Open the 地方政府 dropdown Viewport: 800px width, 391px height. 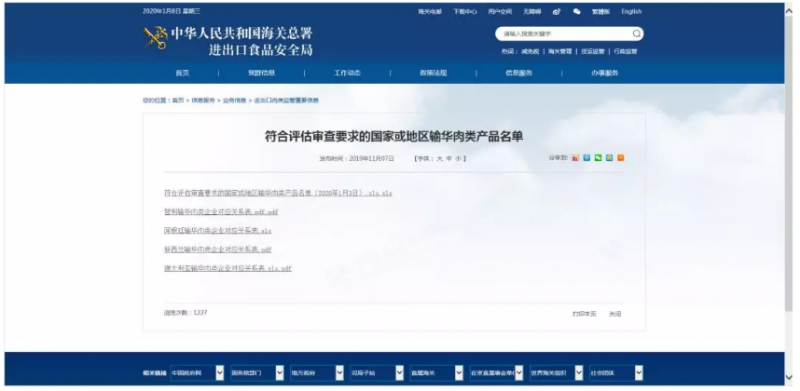pyautogui.click(x=317, y=373)
